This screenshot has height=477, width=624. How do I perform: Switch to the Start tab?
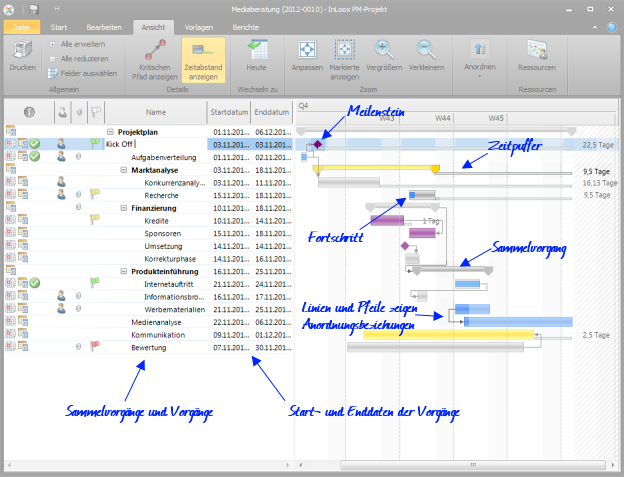click(x=59, y=27)
